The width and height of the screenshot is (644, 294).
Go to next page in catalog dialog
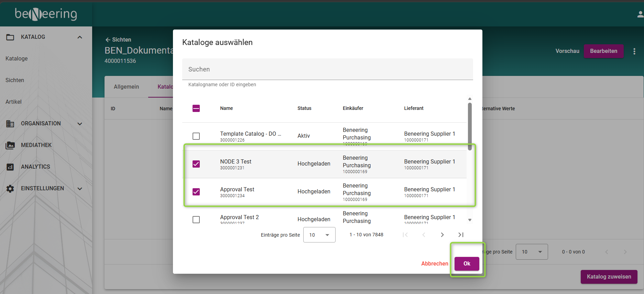pos(442,235)
